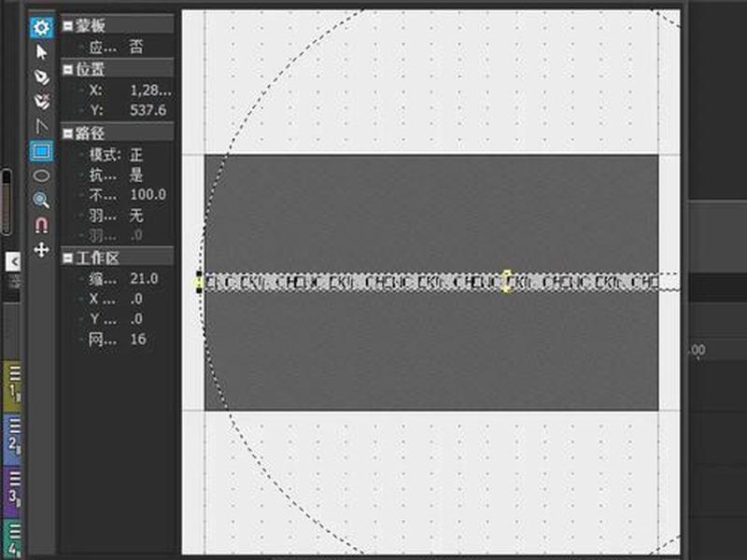Collapse the 位置 section
The height and width of the screenshot is (560, 747).
(x=68, y=69)
